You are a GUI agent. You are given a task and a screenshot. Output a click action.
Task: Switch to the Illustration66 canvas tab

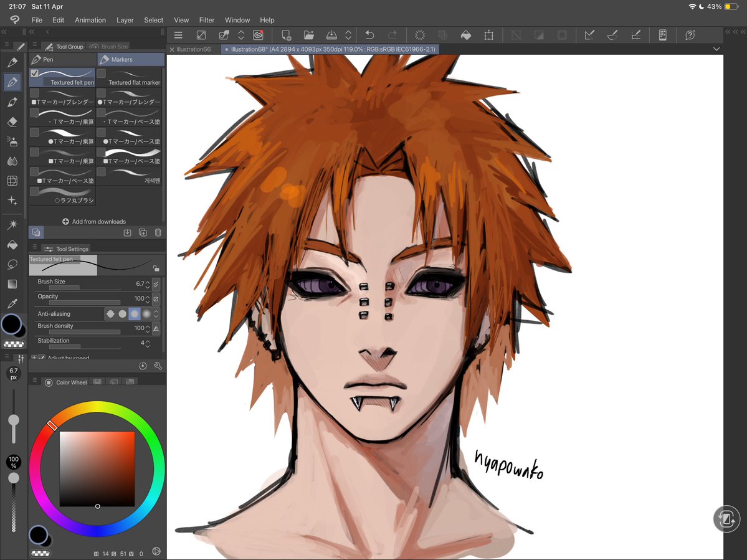point(193,49)
